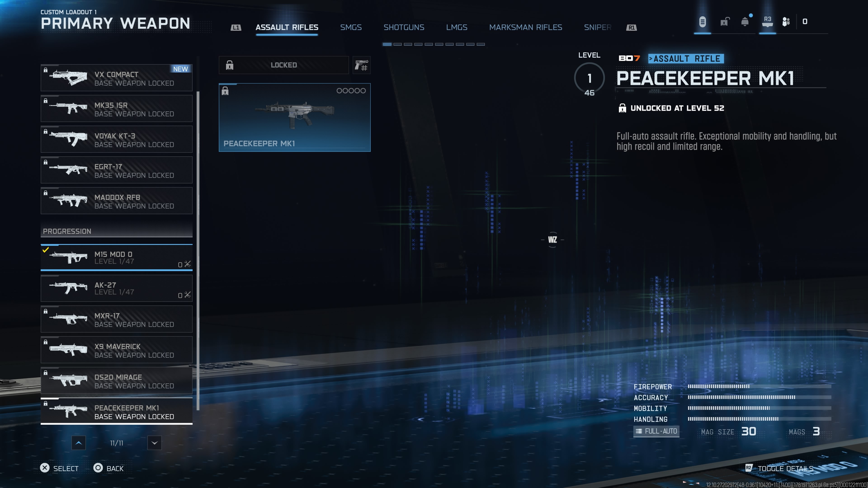868x488 pixels.
Task: Click the lock icon on MXR-17 row
Action: pyautogui.click(x=45, y=312)
